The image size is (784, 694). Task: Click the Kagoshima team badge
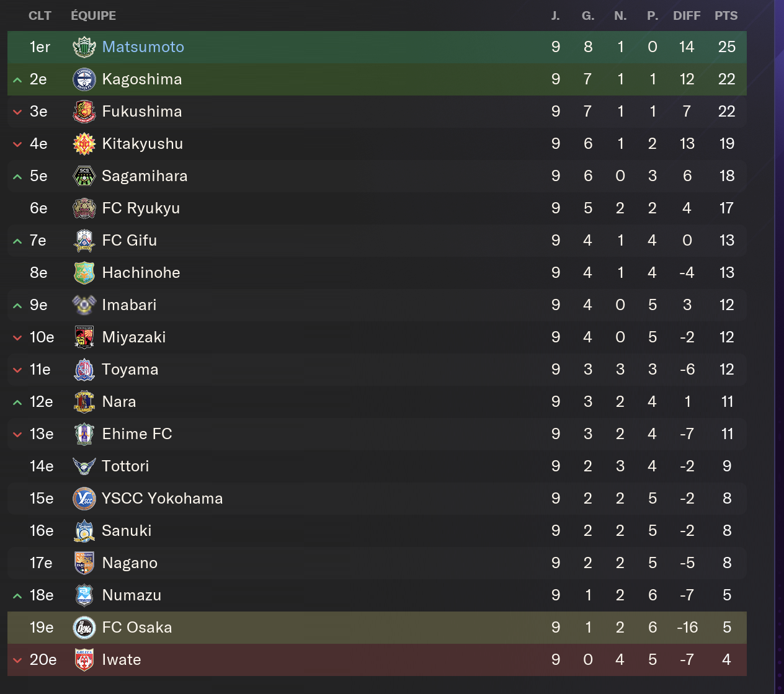(84, 79)
